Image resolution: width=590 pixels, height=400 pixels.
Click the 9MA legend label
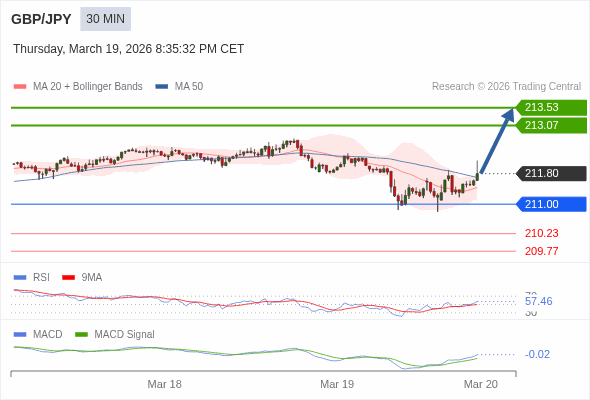click(x=92, y=278)
